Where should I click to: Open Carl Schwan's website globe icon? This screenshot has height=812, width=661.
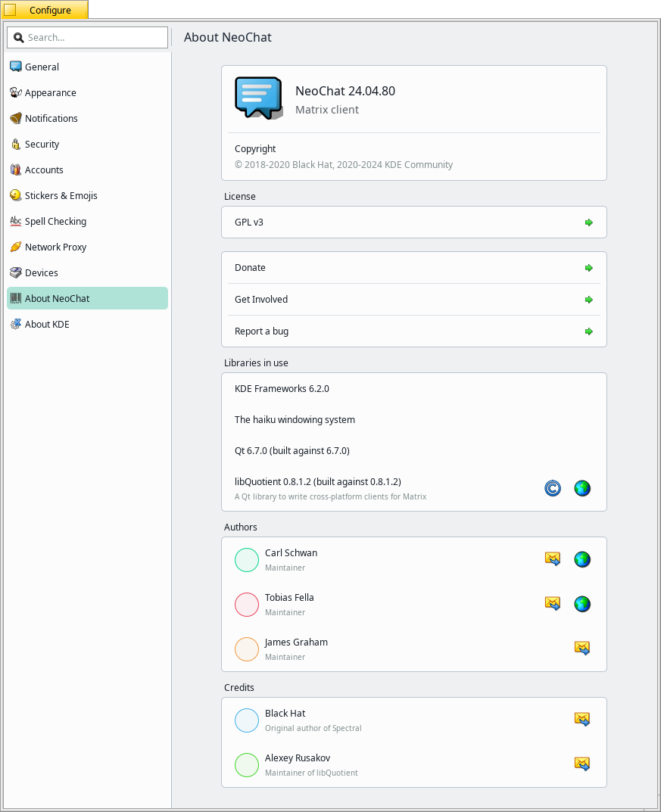[x=581, y=559]
